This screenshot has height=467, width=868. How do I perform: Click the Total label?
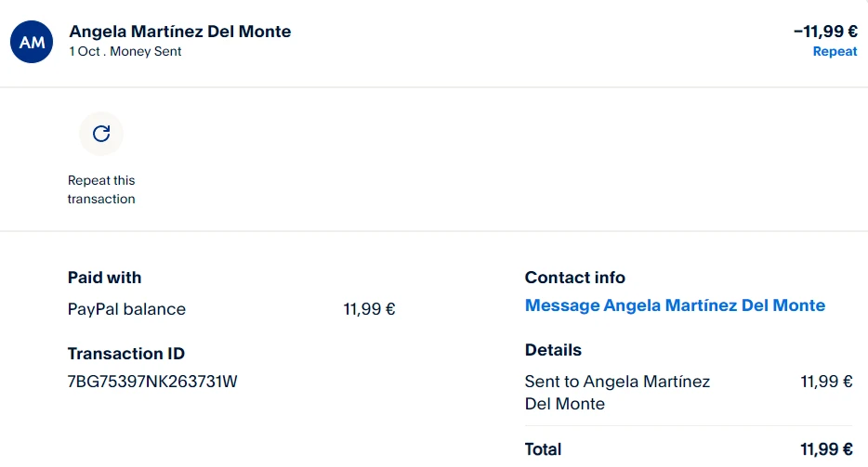pyautogui.click(x=544, y=449)
